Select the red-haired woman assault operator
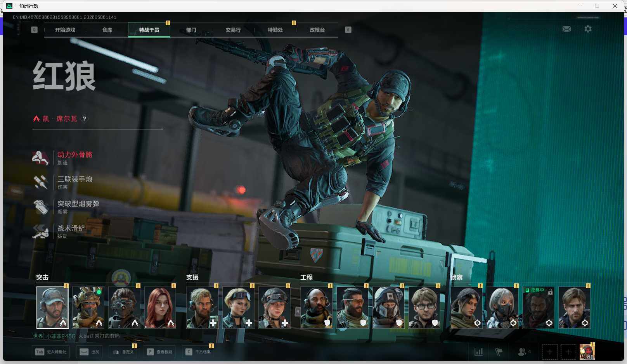 (x=160, y=307)
